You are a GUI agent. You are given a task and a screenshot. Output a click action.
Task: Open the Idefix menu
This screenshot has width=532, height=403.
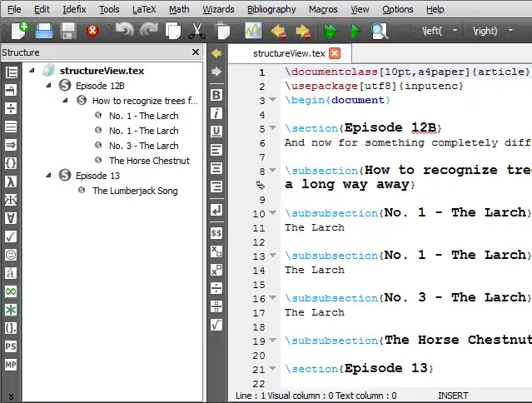(74, 9)
